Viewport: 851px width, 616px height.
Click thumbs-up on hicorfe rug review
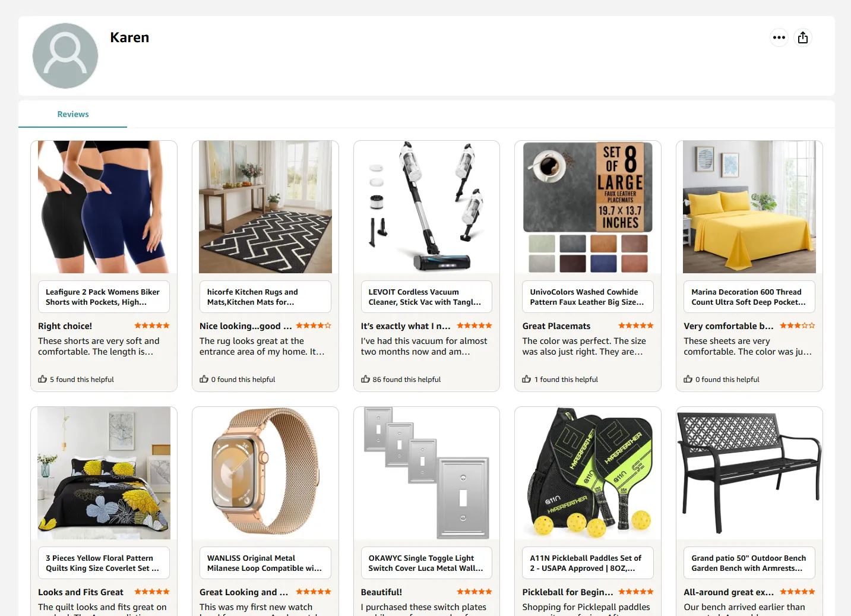[x=204, y=379]
